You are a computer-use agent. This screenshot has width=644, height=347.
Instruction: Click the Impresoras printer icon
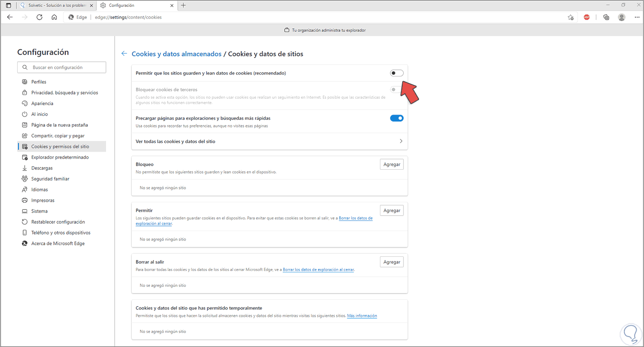24,200
